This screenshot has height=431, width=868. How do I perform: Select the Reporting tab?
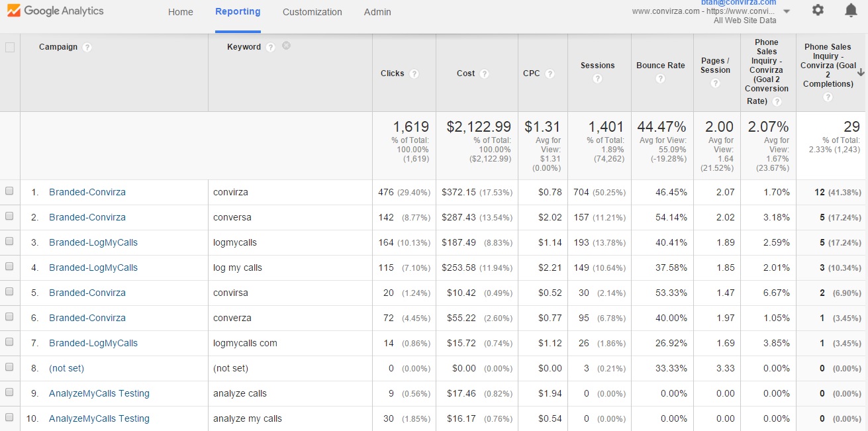point(238,11)
